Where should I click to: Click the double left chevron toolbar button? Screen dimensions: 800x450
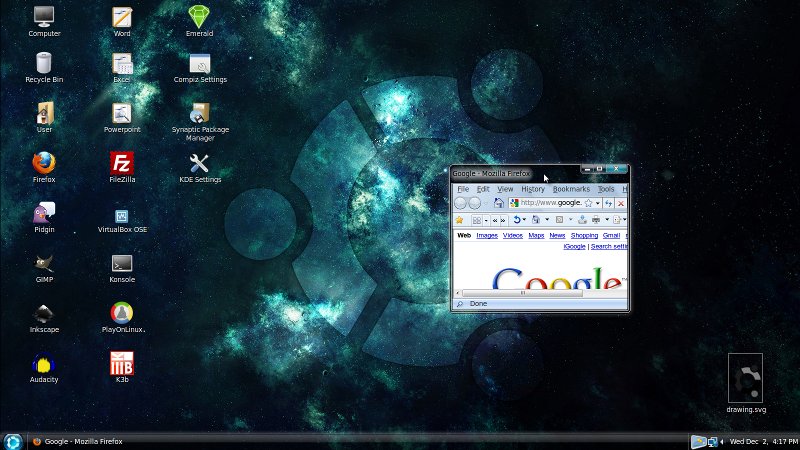[495, 220]
